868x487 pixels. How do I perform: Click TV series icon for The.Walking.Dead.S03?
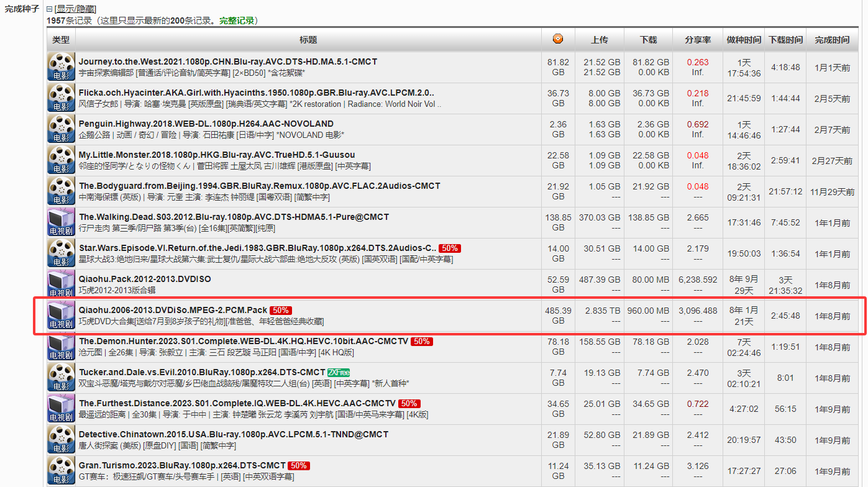pyautogui.click(x=61, y=222)
